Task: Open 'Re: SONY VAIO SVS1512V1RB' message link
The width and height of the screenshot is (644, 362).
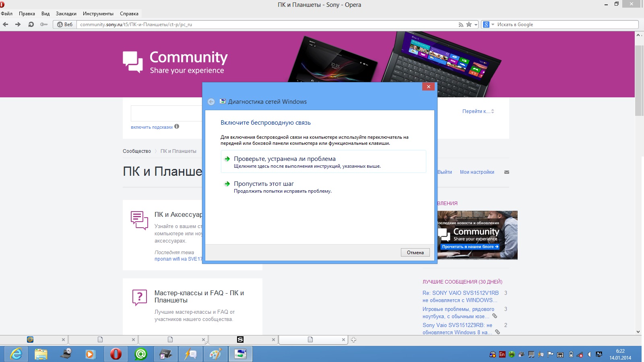Action: click(x=460, y=296)
